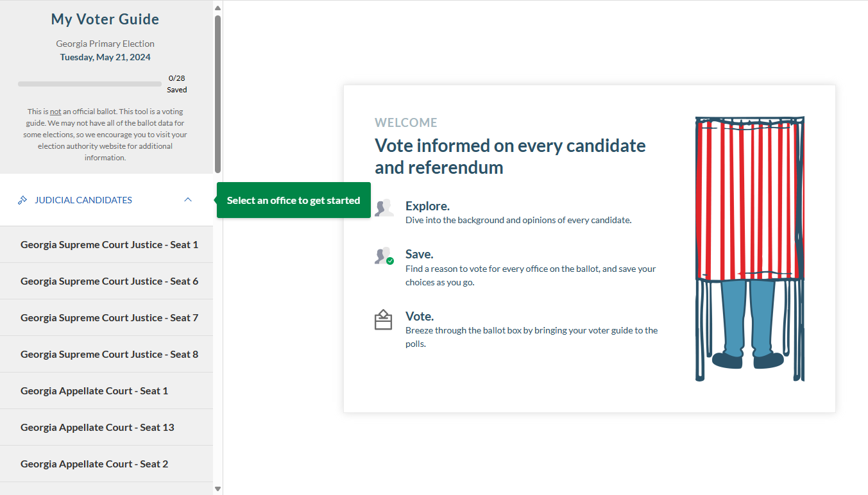Click the My Voter Guide heading
This screenshot has height=495, width=868.
point(105,19)
